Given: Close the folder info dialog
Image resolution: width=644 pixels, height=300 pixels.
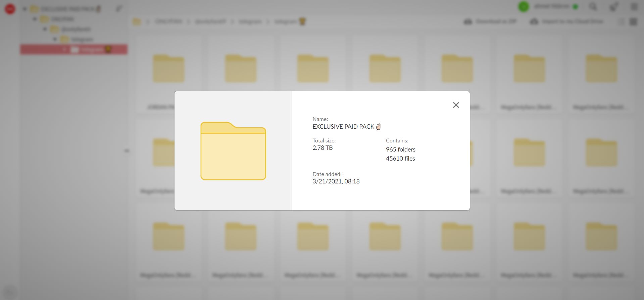Looking at the screenshot, I should (x=456, y=105).
